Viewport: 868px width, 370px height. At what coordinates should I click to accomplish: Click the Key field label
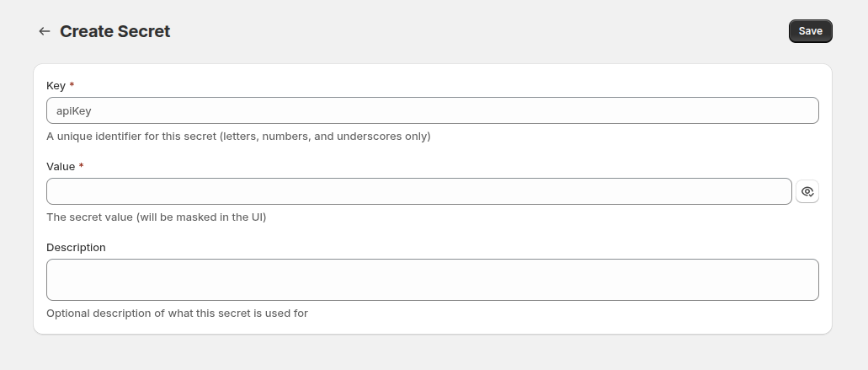point(56,85)
